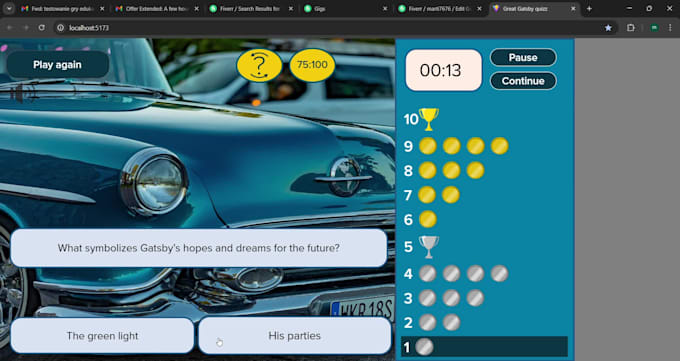Choose the answer The green light
This screenshot has height=361, width=680.
(102, 336)
